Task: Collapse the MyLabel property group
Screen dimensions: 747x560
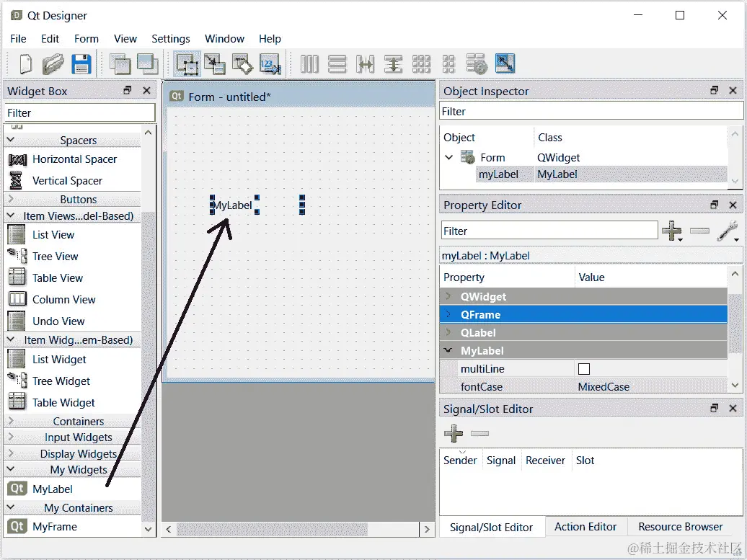Action: tap(448, 350)
